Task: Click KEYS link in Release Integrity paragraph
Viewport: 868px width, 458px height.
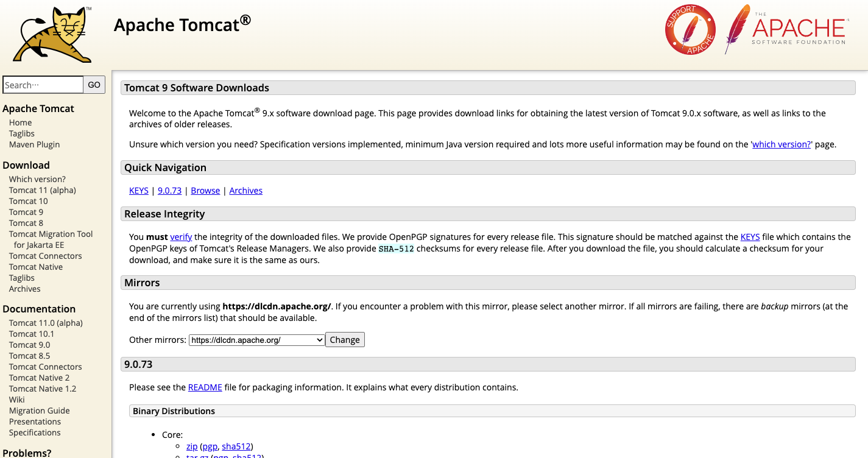Action: coord(750,237)
